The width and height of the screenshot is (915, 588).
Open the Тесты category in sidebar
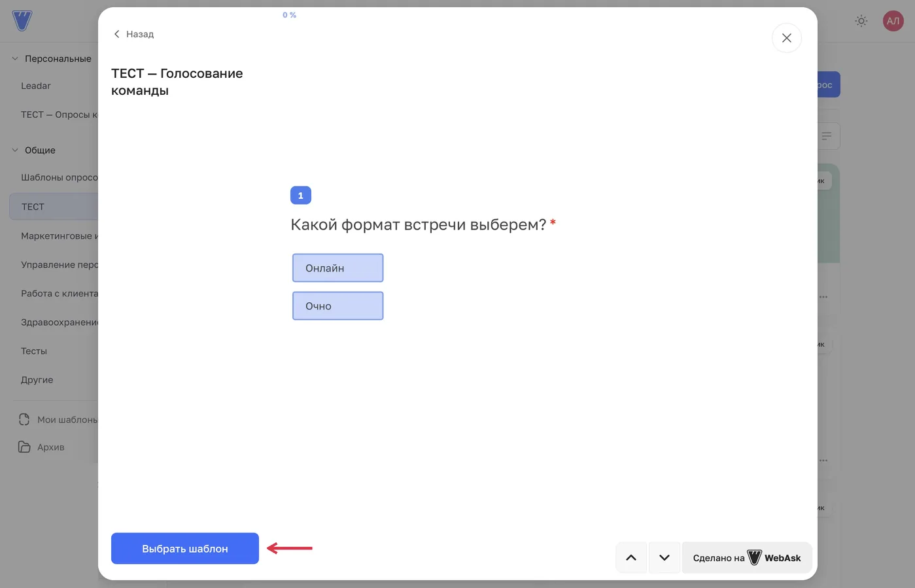click(34, 351)
